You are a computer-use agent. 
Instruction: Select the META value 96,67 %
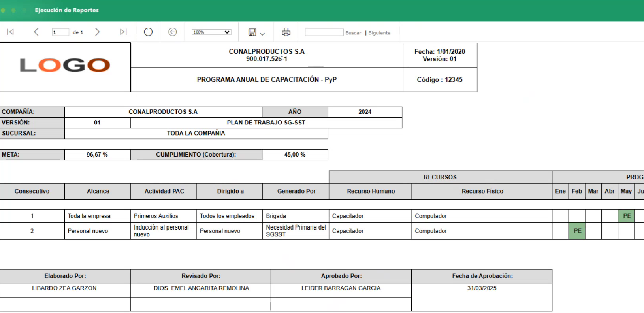(x=97, y=155)
